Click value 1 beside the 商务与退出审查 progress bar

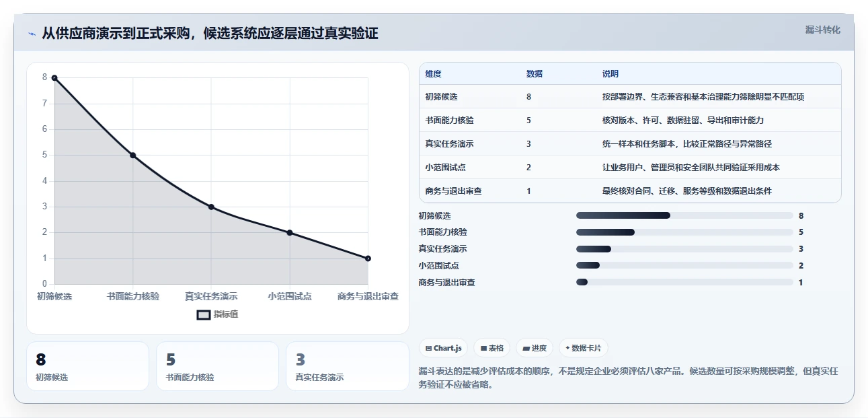(x=801, y=283)
